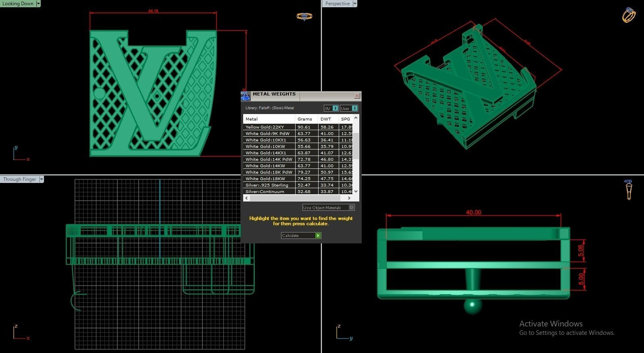Open the Perspective viewport dropdown arrow
This screenshot has width=644, height=353.
[355, 4]
